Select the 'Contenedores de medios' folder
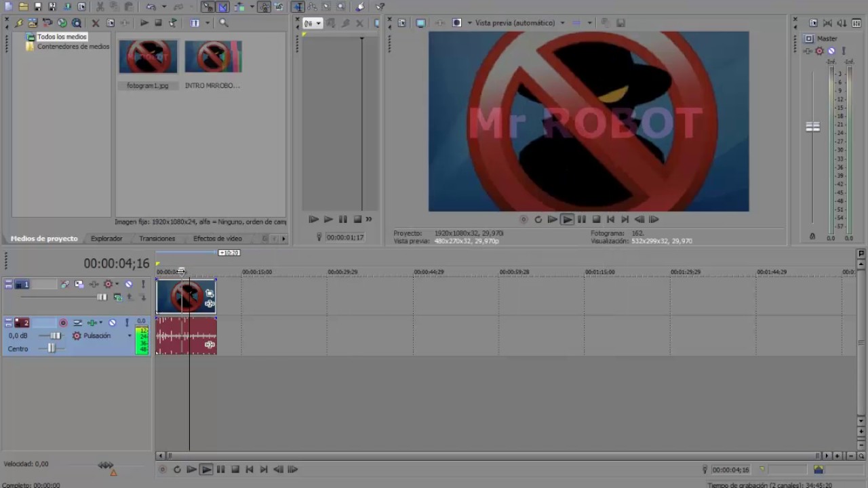This screenshot has height=488, width=868. (x=73, y=47)
